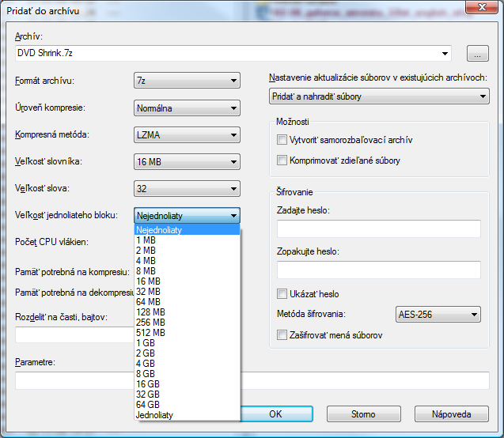Choose 16 GB block size option
Screen dimensions: 504x438
tap(187, 384)
